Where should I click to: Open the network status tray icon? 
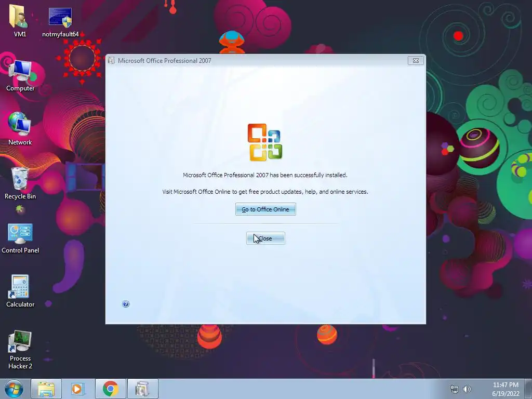pos(454,389)
